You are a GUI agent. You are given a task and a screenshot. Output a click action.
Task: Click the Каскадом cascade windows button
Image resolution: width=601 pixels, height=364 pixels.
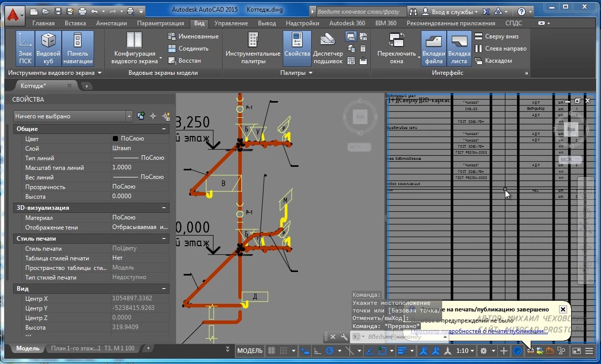[493, 61]
